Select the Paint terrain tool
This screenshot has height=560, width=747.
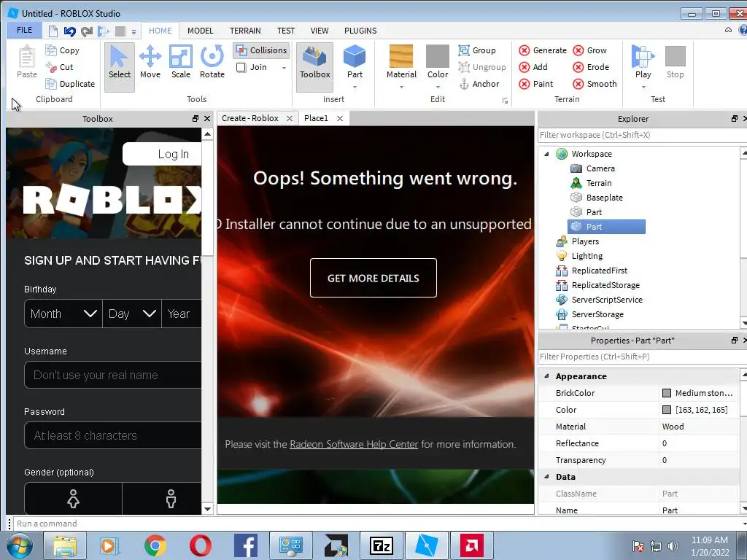(536, 84)
